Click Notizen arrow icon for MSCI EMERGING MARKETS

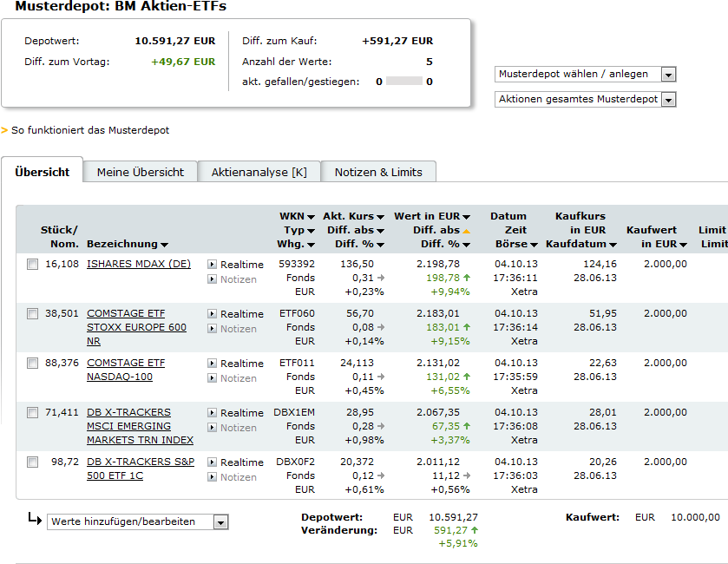213,428
